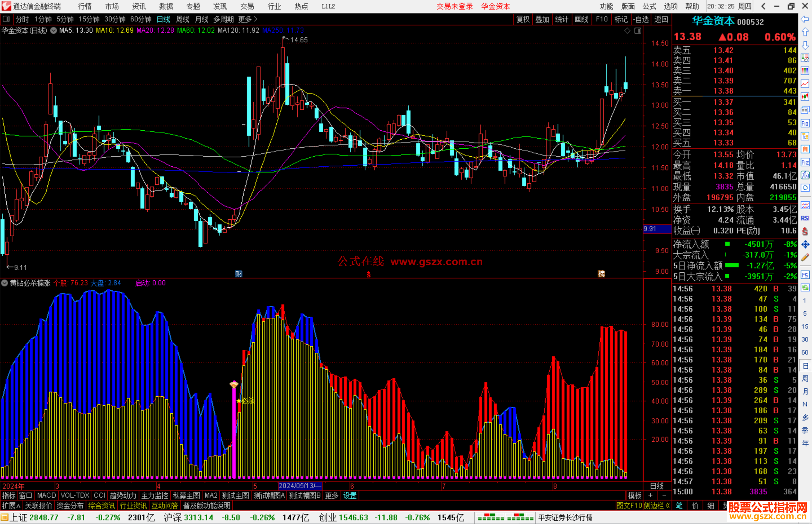Open the F10 info sidebar icon
Screen dimensions: 812x524
click(805, 123)
